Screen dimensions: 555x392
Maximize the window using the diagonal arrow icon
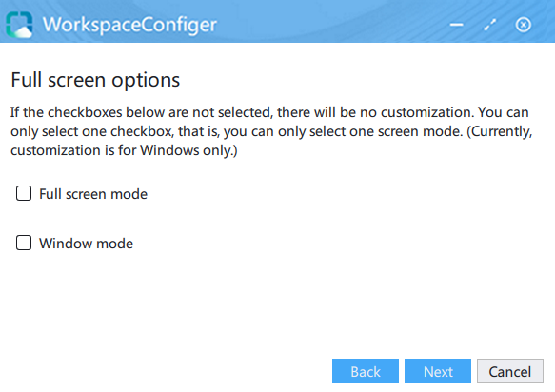click(x=490, y=25)
